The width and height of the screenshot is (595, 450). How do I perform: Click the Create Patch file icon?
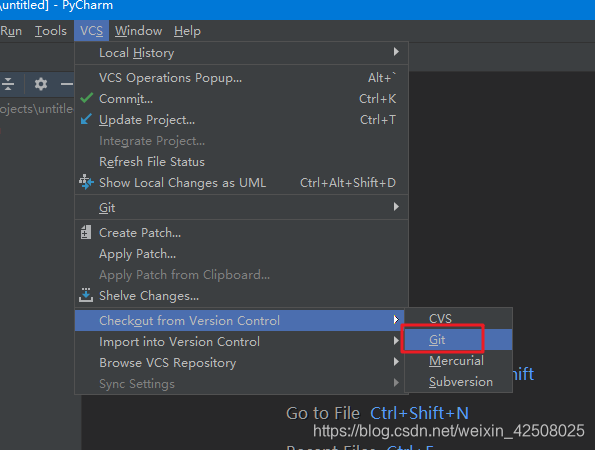tap(86, 232)
